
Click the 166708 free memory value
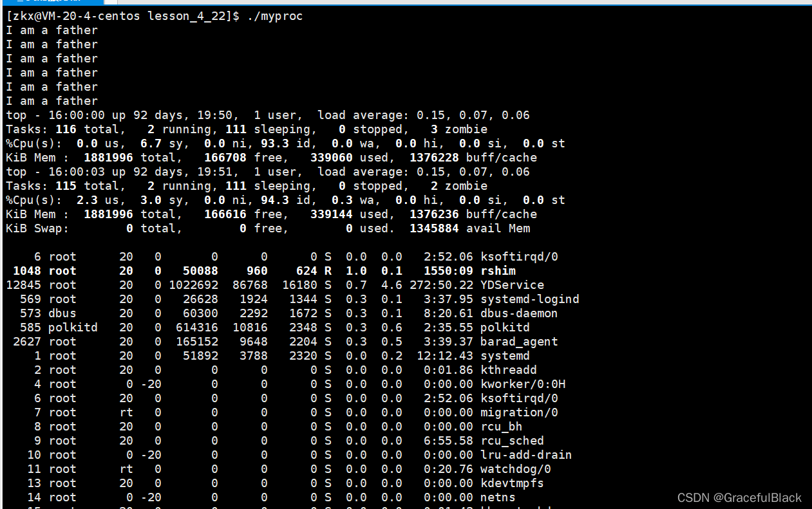225,158
